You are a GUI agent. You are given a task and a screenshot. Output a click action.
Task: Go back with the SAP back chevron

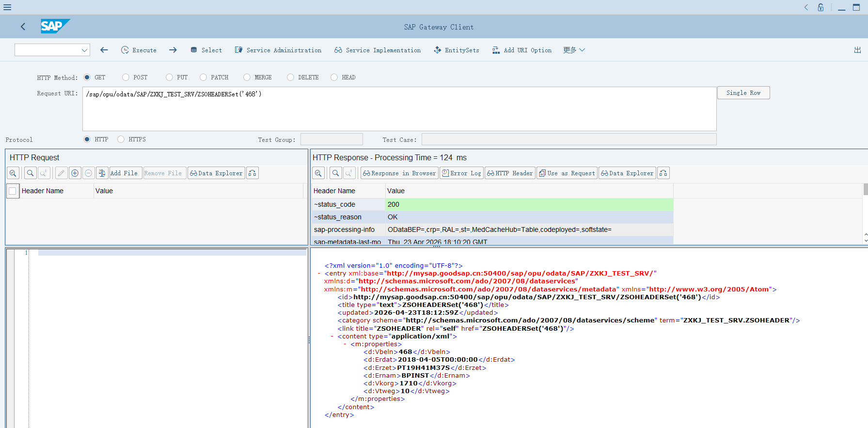click(23, 27)
